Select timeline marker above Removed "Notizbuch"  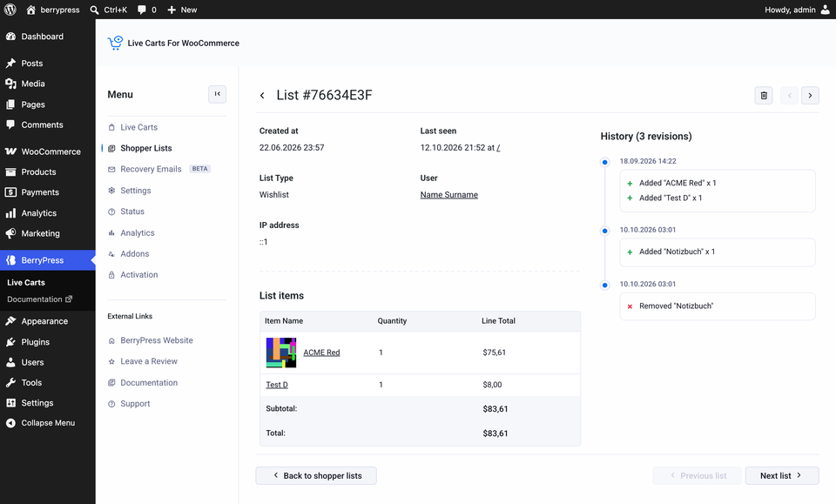coord(604,285)
